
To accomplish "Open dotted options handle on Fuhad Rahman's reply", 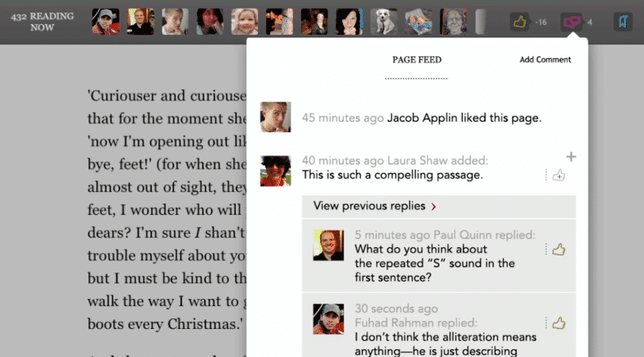I will (546, 323).
